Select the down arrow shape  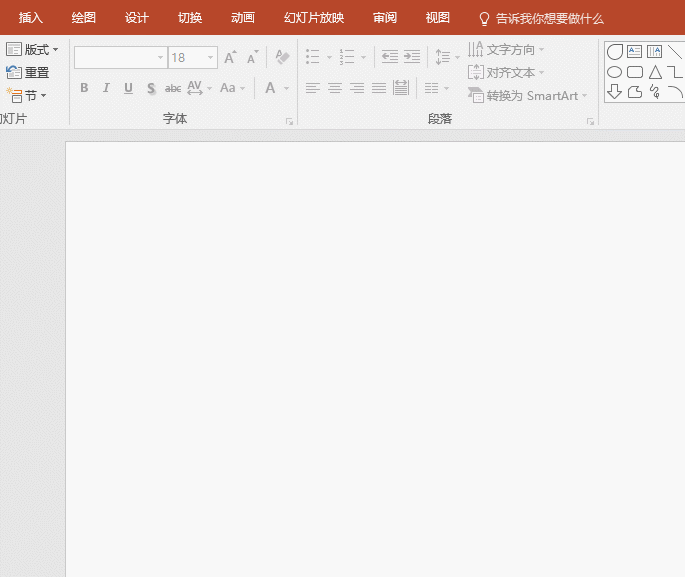[615, 92]
